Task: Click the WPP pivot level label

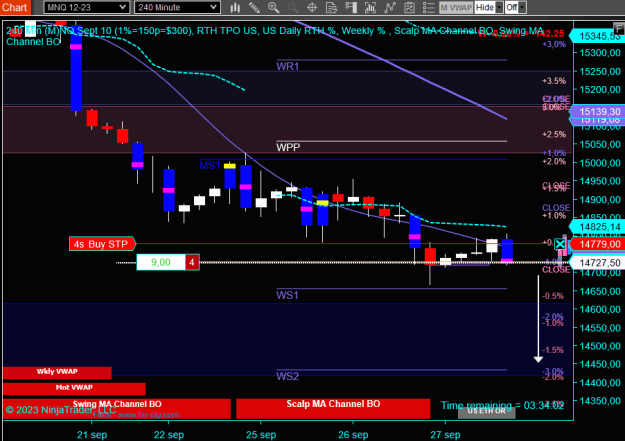Action: [288, 148]
